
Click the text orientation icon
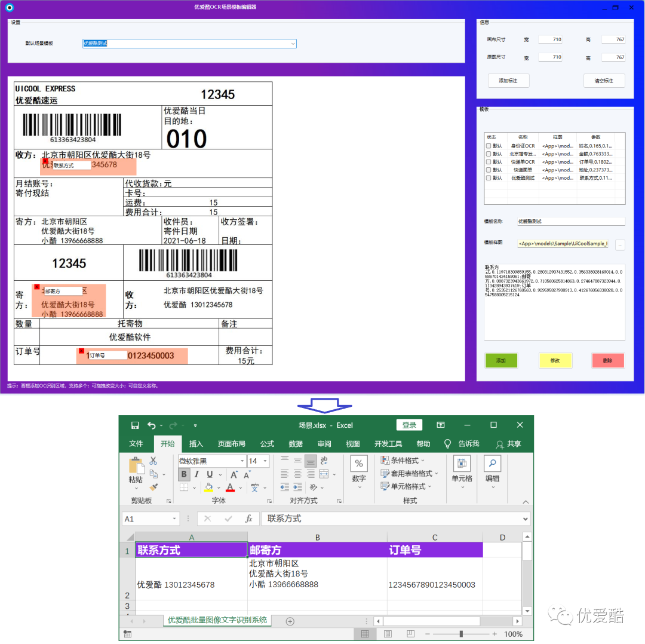click(314, 487)
